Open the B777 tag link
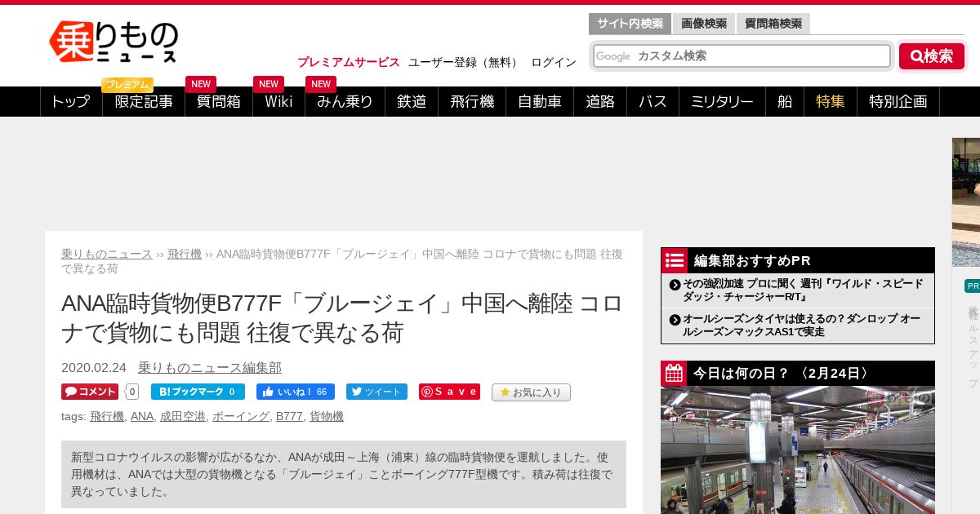Image resolution: width=980 pixels, height=514 pixels. coord(289,416)
